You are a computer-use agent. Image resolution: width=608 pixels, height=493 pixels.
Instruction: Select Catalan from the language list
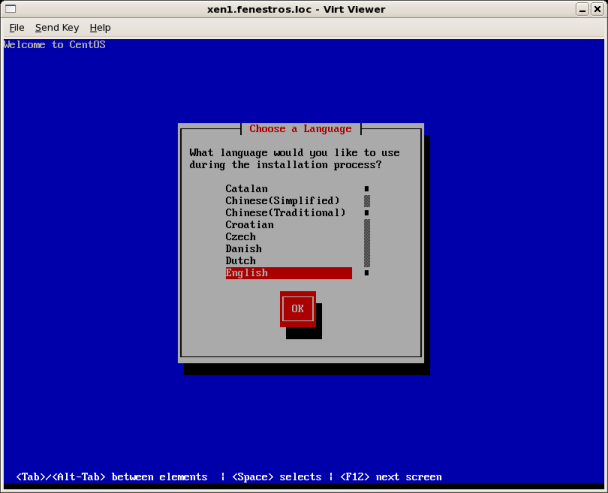click(246, 188)
